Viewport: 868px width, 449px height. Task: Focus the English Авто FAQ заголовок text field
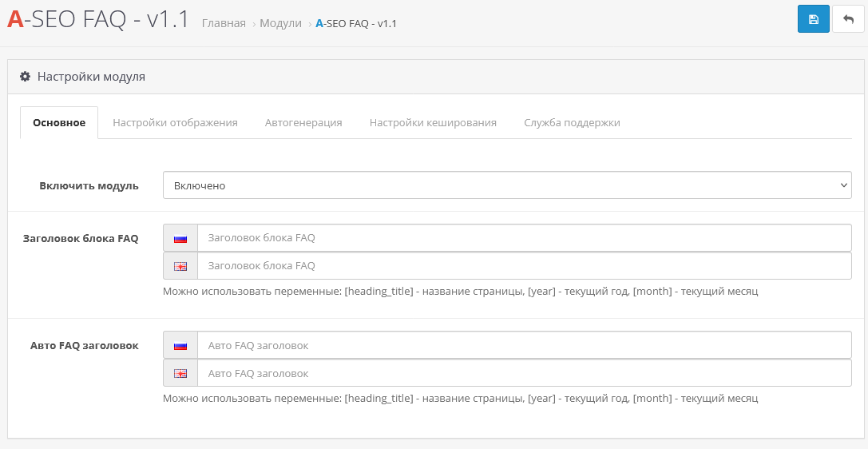click(x=524, y=373)
